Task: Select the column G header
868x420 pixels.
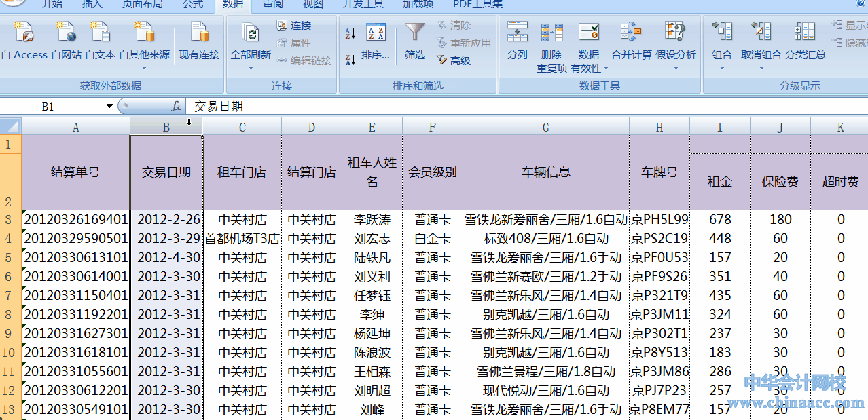Action: point(546,127)
